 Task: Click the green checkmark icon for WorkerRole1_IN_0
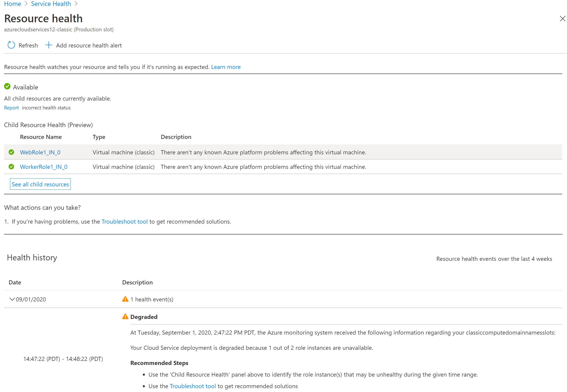(x=12, y=167)
